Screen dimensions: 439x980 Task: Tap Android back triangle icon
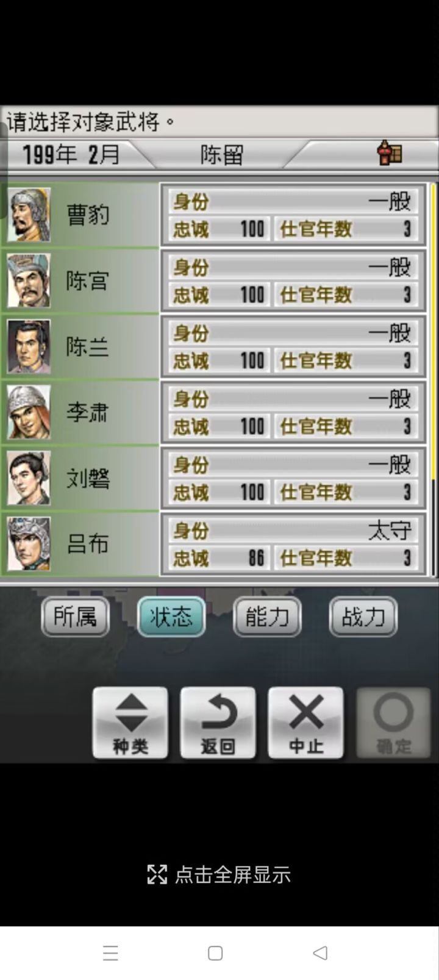coord(320,953)
